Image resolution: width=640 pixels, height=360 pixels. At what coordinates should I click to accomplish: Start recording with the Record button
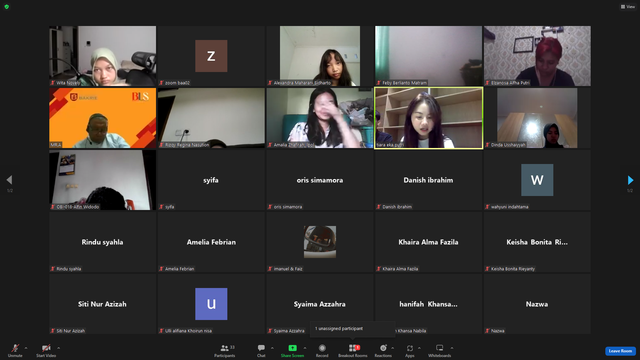pos(322,350)
